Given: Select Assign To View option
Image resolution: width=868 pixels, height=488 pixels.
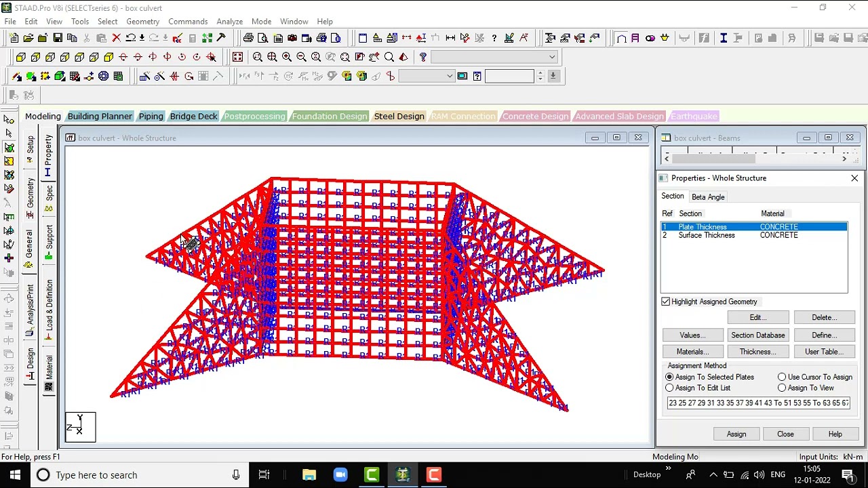Looking at the screenshot, I should point(782,388).
